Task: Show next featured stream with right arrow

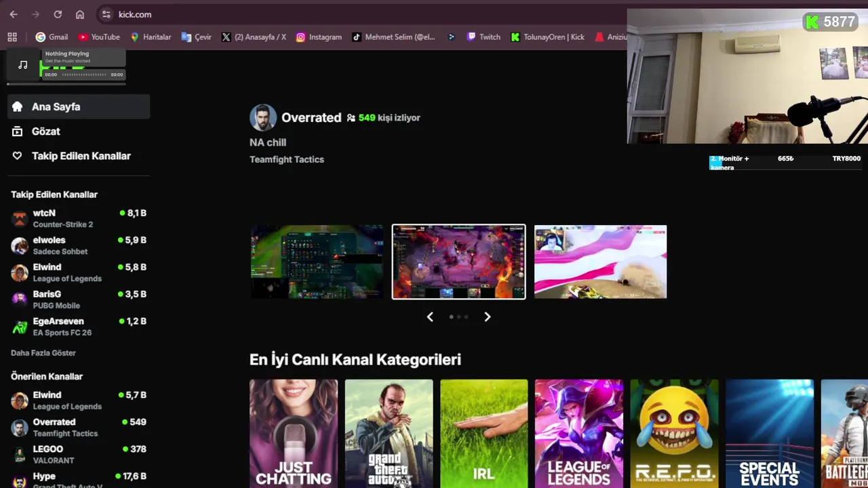Action: coord(487,317)
